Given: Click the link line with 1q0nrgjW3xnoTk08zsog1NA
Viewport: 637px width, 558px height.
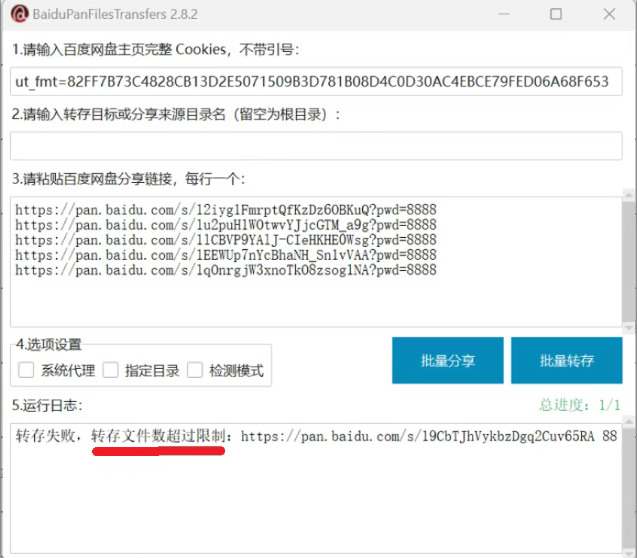Looking at the screenshot, I should pyautogui.click(x=226, y=270).
